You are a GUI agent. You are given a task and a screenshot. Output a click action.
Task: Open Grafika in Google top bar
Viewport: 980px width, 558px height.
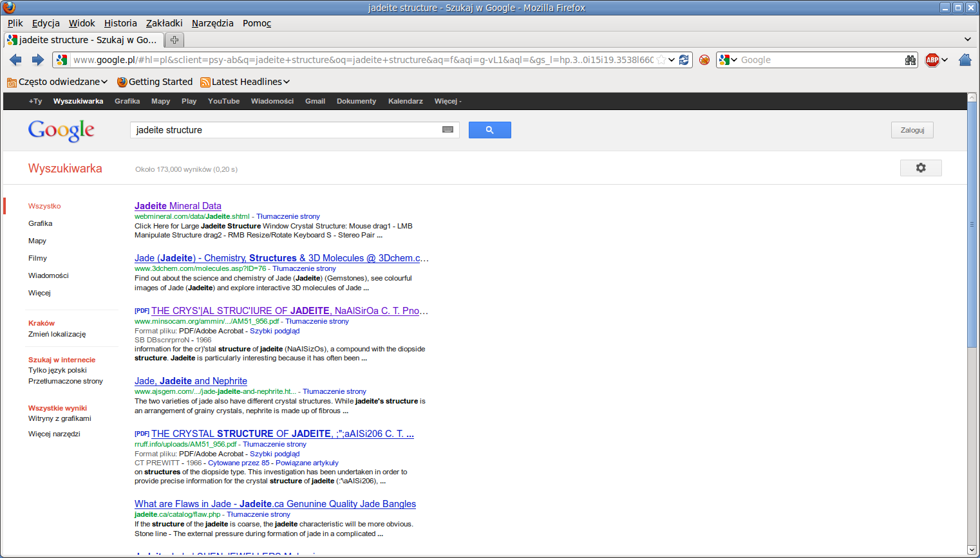(127, 101)
